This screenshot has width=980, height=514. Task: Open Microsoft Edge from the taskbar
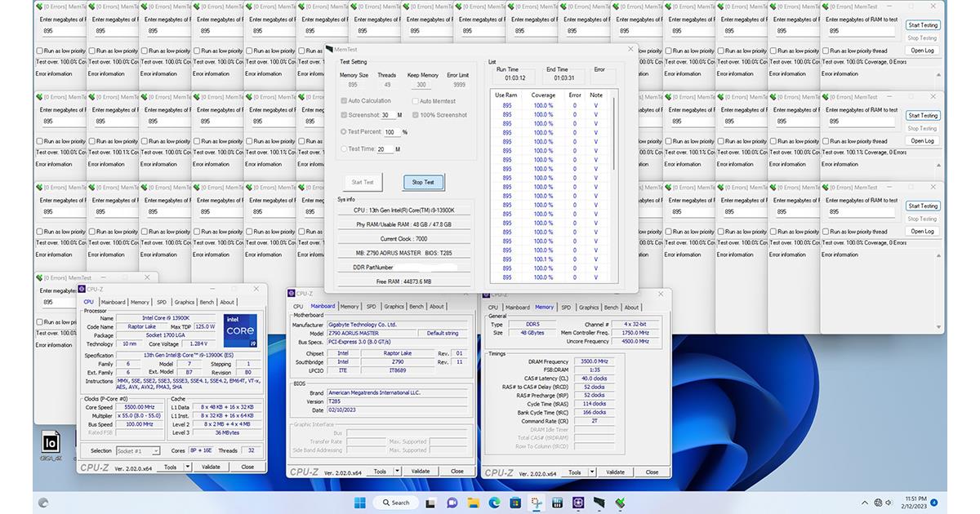[494, 503]
